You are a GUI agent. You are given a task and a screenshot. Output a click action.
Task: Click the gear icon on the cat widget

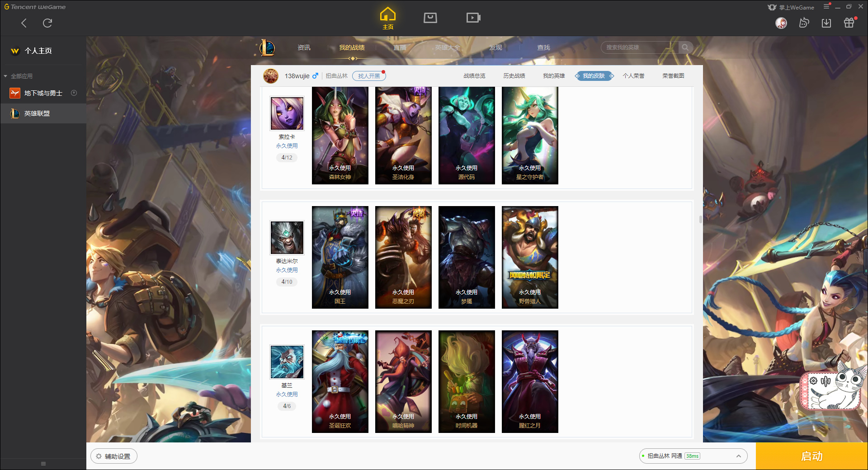(x=813, y=381)
